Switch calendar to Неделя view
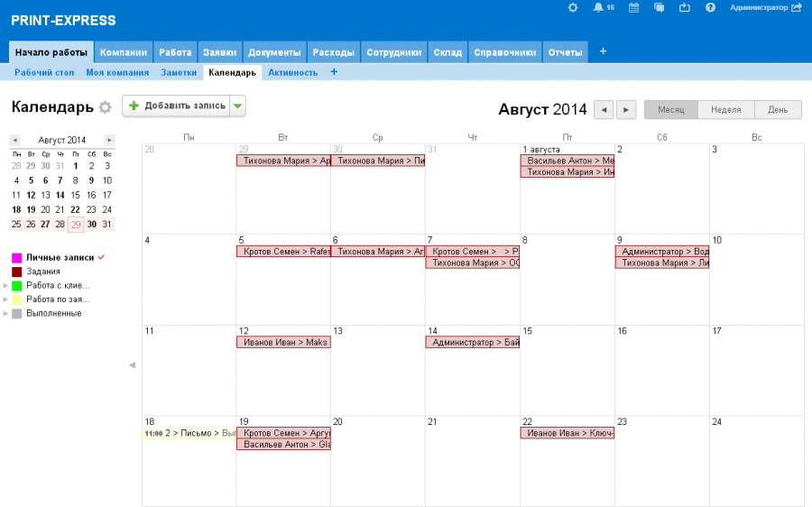The width and height of the screenshot is (812, 507). pyautogui.click(x=725, y=109)
